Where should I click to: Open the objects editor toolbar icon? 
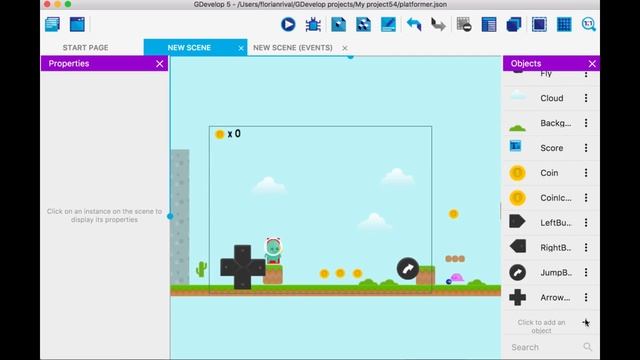[x=338, y=24]
